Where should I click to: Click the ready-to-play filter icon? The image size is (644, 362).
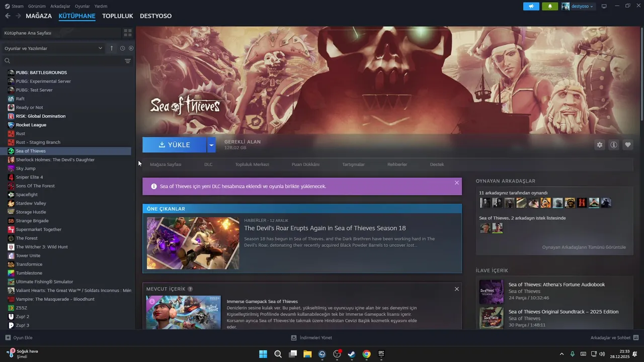pos(131,48)
